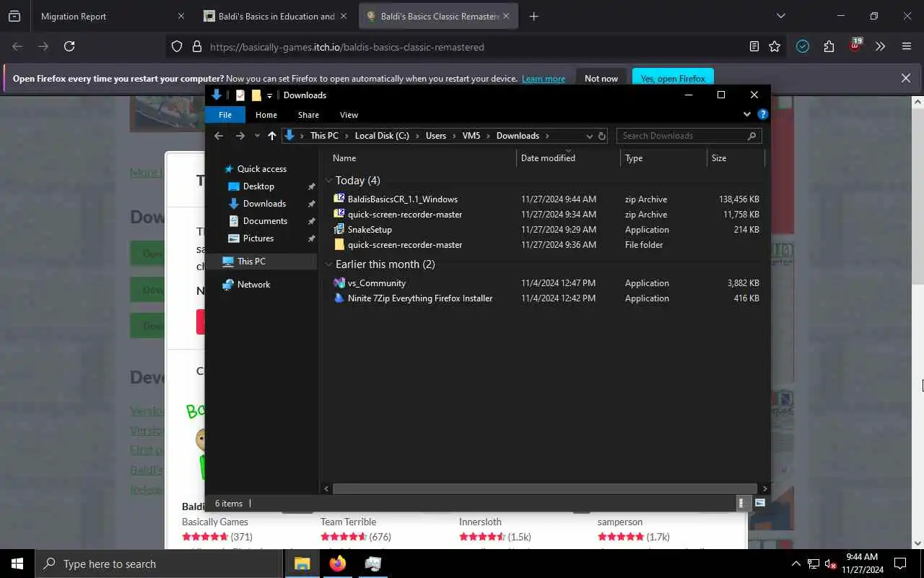
Task: Expand the Explorer ribbon with the chevron
Action: click(x=747, y=114)
